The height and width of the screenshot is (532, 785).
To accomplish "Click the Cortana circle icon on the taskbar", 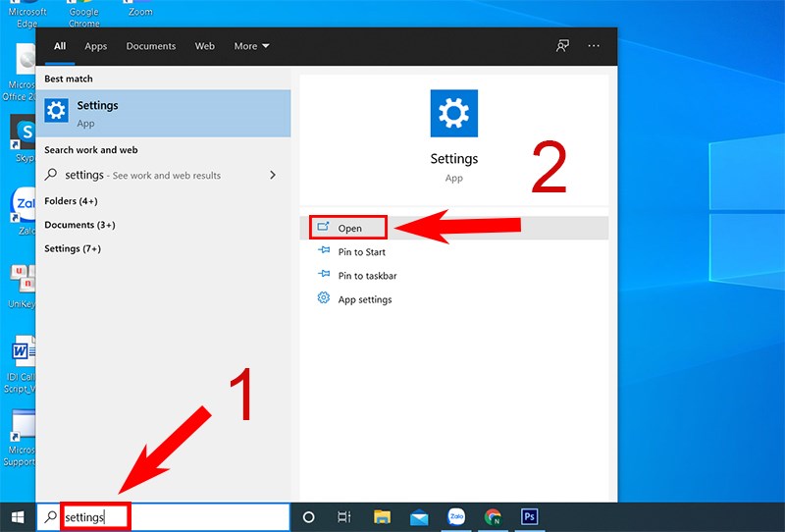I will [x=309, y=517].
